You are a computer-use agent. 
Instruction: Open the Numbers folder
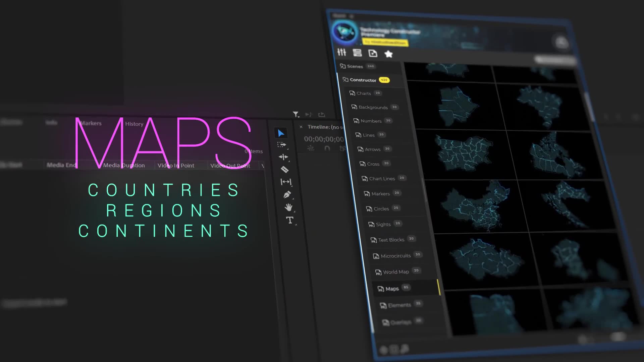click(372, 121)
